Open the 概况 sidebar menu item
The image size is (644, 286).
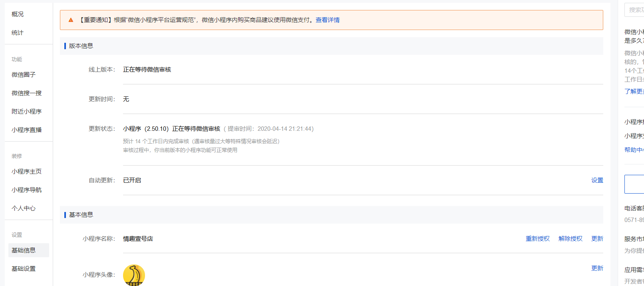18,14
